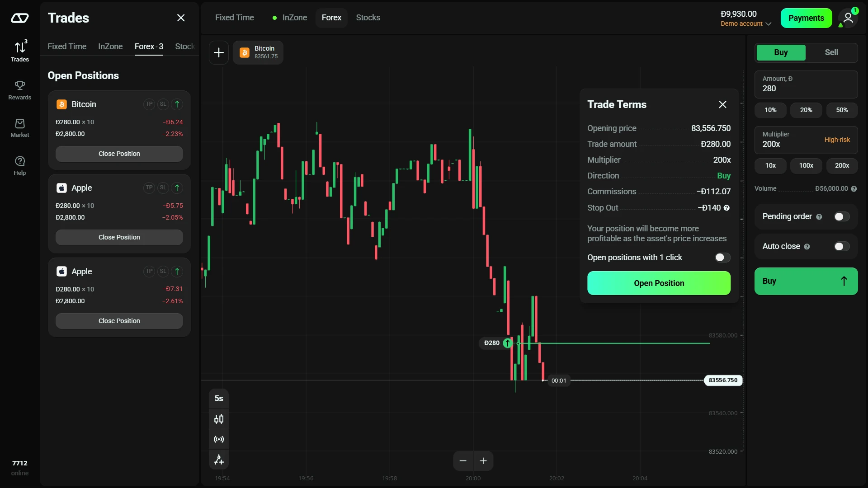The width and height of the screenshot is (868, 488).
Task: Switch to Stocks top tab
Action: pos(368,18)
